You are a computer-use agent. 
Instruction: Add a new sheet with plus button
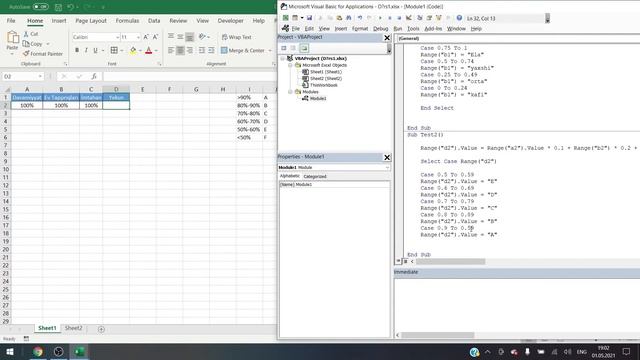point(101,329)
